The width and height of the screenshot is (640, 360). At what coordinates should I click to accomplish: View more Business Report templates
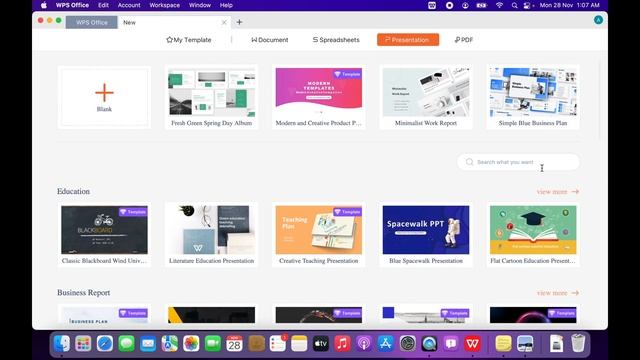click(558, 293)
